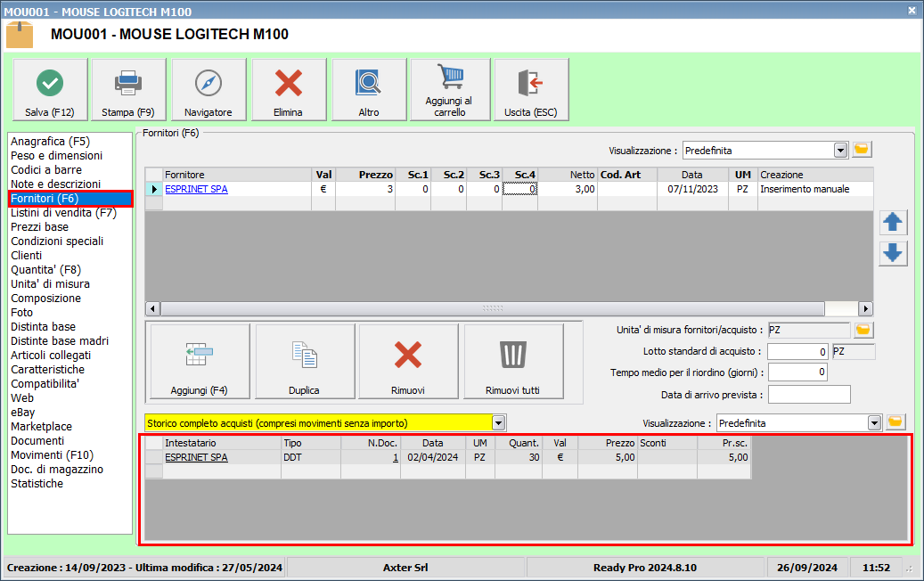Open ESPRINET SPA link in purchase history

click(x=196, y=457)
